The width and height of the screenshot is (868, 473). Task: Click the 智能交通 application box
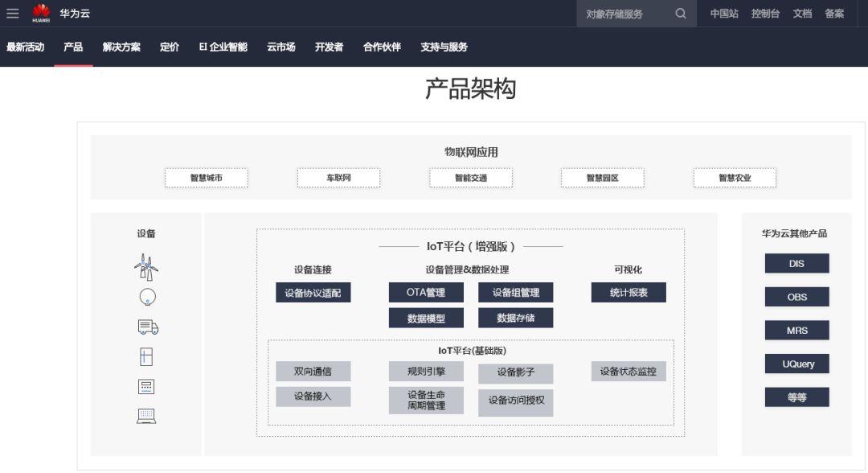(471, 178)
